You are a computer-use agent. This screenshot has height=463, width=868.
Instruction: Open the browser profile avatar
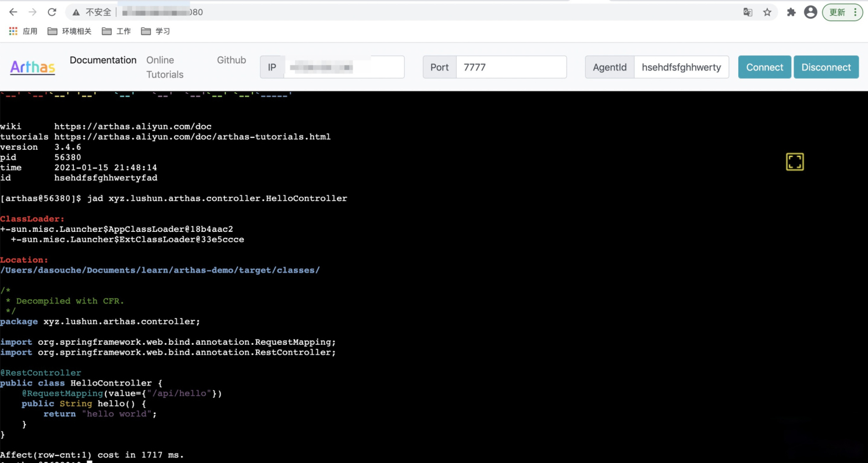(810, 12)
